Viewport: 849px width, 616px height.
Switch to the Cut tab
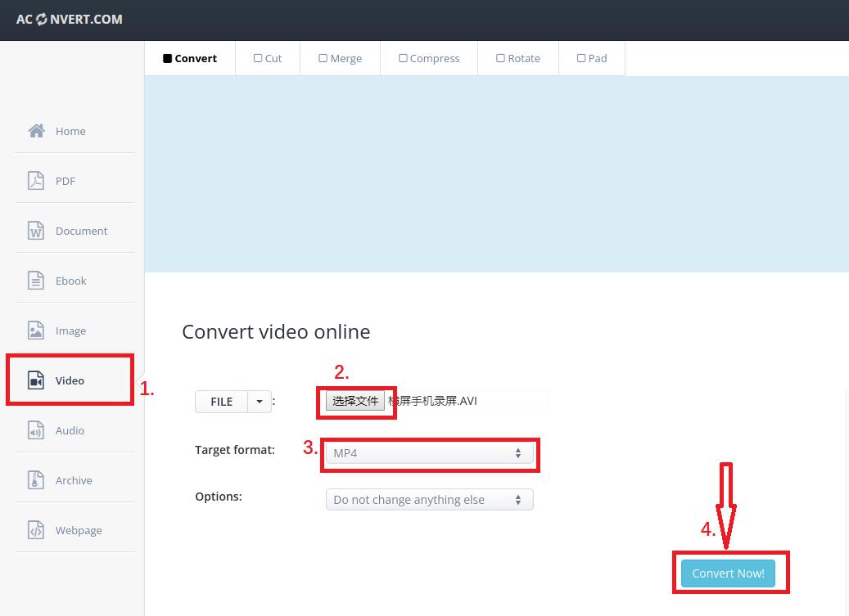(x=268, y=58)
